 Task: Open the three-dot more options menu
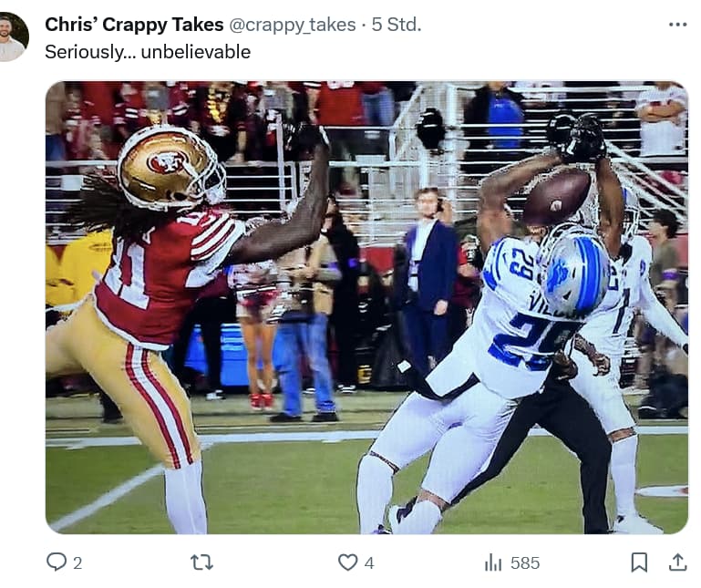677,25
